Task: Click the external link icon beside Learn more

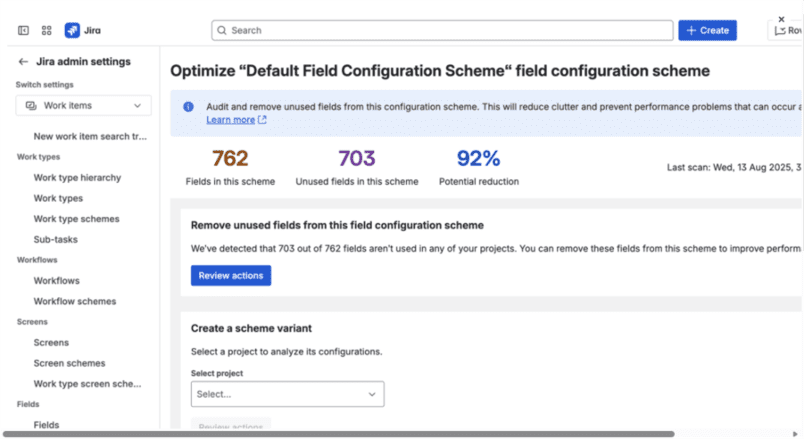Action: pyautogui.click(x=263, y=120)
